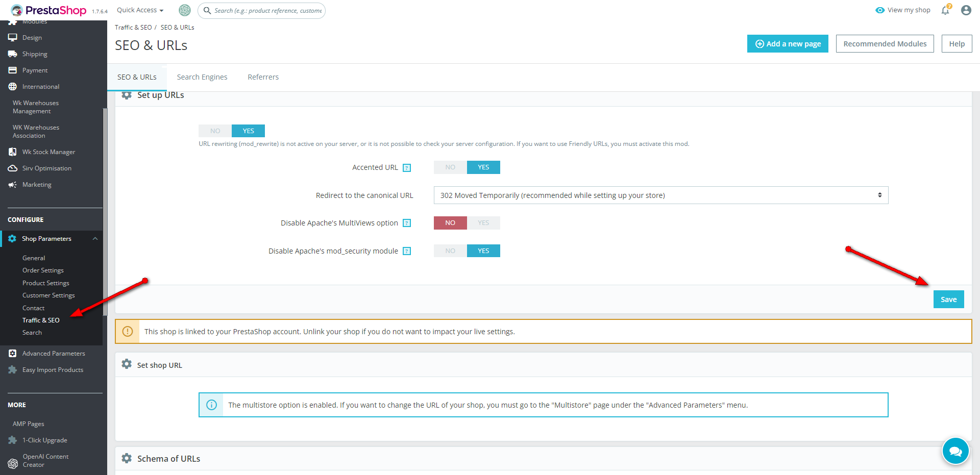Click the Marketing megaphone icon
This screenshot has width=980, height=475.
[x=13, y=185]
